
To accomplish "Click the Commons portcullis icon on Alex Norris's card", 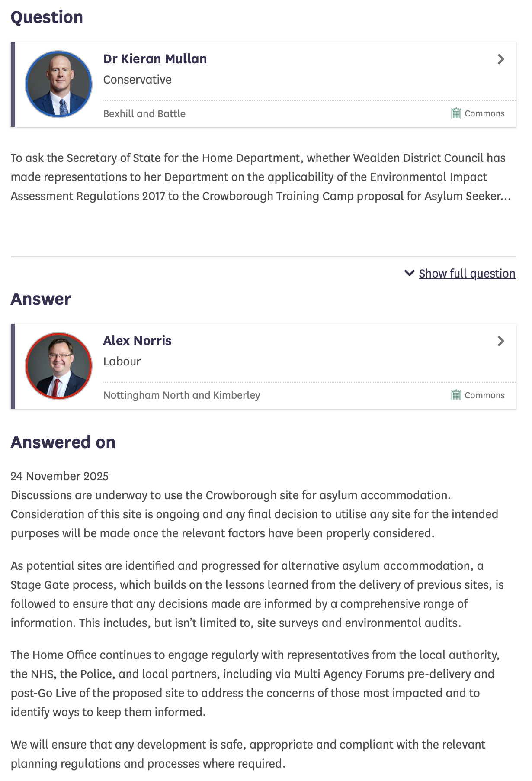I will [x=456, y=395].
